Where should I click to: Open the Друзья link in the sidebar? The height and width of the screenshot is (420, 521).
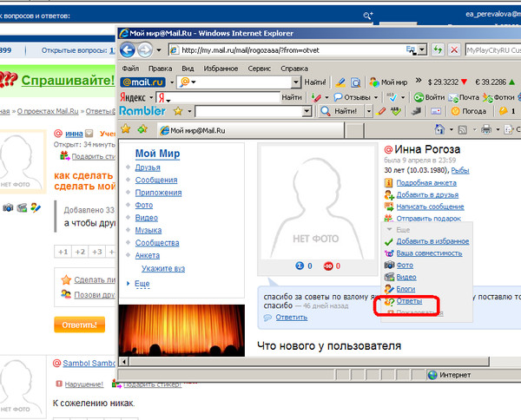pos(148,167)
